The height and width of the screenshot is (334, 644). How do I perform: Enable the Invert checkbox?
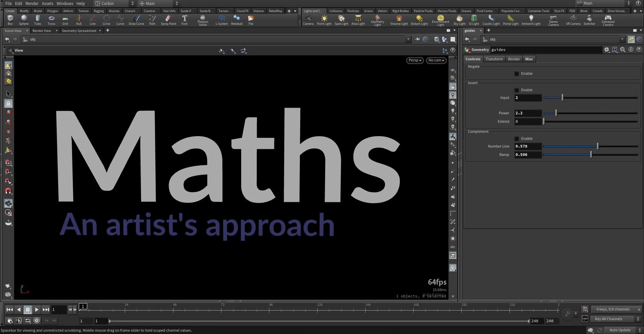point(517,90)
